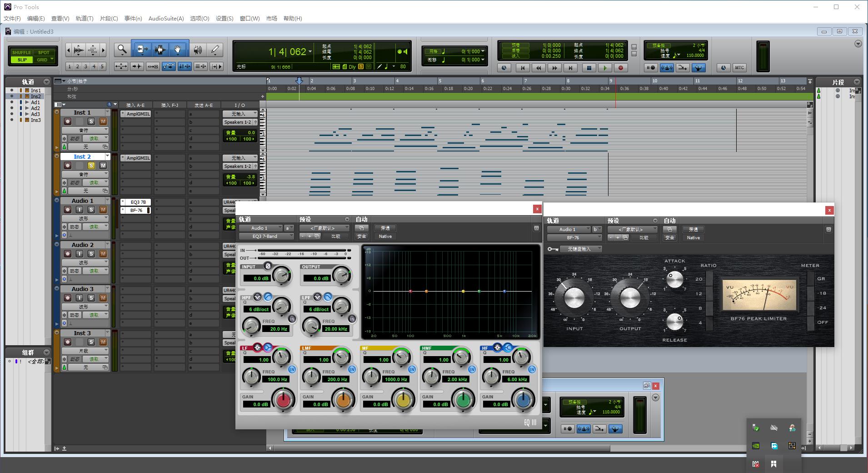Viewport: 868px width, 473px height.
Task: Mute the Audio 3 track
Action: [x=103, y=298]
